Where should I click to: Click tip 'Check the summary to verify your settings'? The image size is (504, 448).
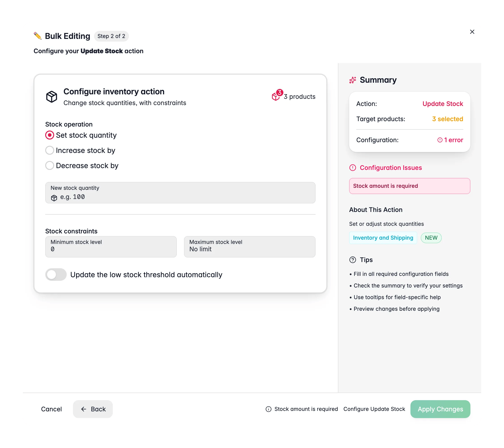(x=408, y=286)
